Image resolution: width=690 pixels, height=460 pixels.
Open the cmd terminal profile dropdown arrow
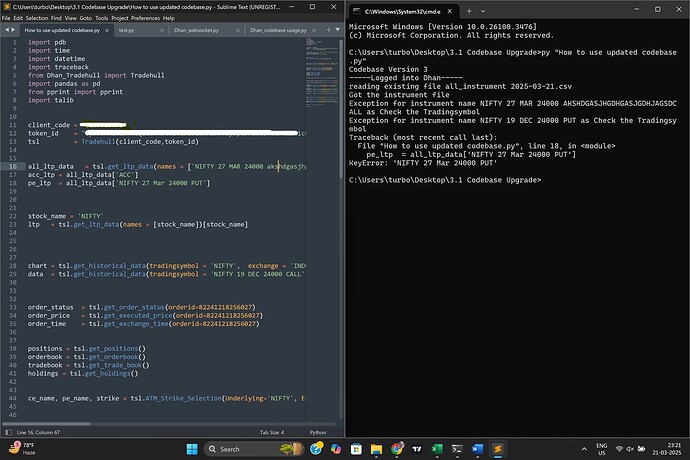(483, 11)
